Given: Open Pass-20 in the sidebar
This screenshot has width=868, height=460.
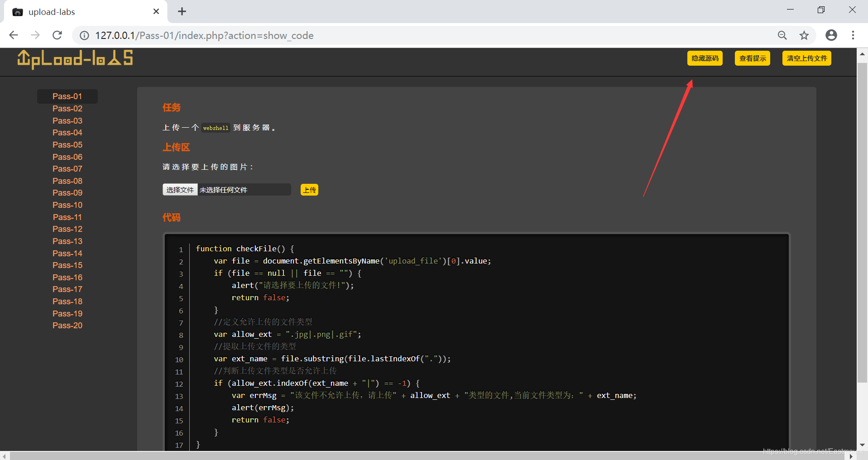Looking at the screenshot, I should pos(67,326).
